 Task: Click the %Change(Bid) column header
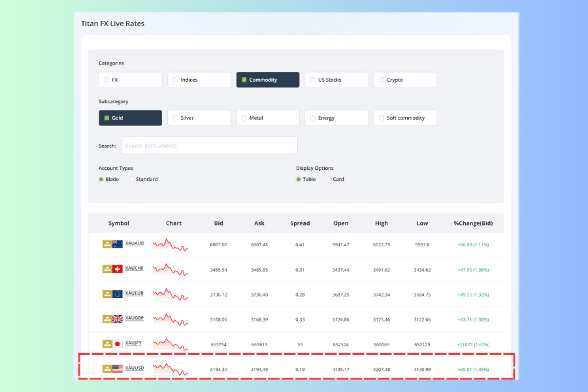click(473, 223)
